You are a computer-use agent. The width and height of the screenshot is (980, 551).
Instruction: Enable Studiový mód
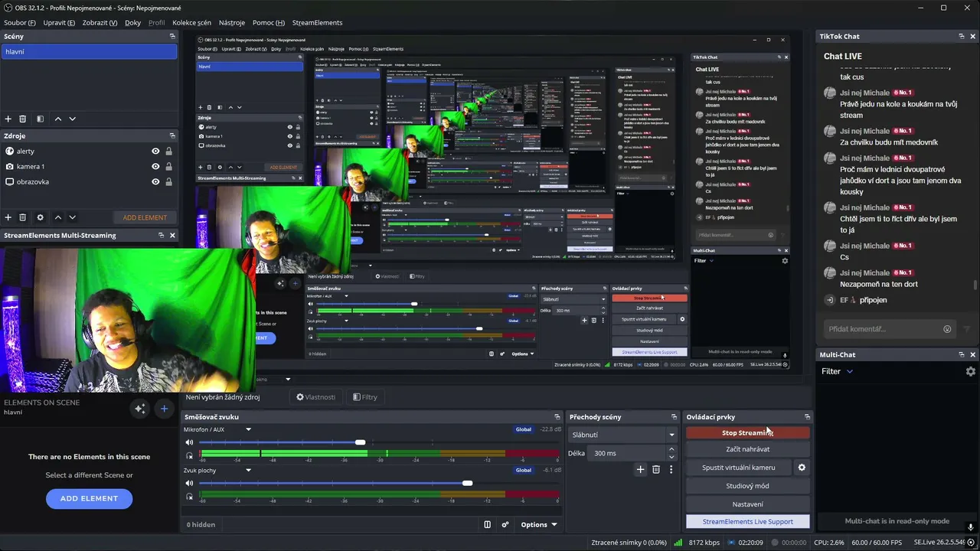click(x=747, y=486)
